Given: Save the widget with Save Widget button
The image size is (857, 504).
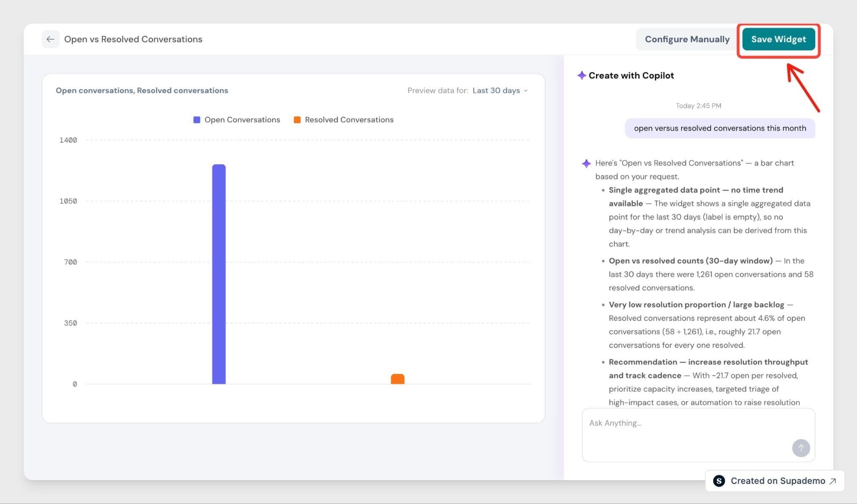Looking at the screenshot, I should pos(778,39).
